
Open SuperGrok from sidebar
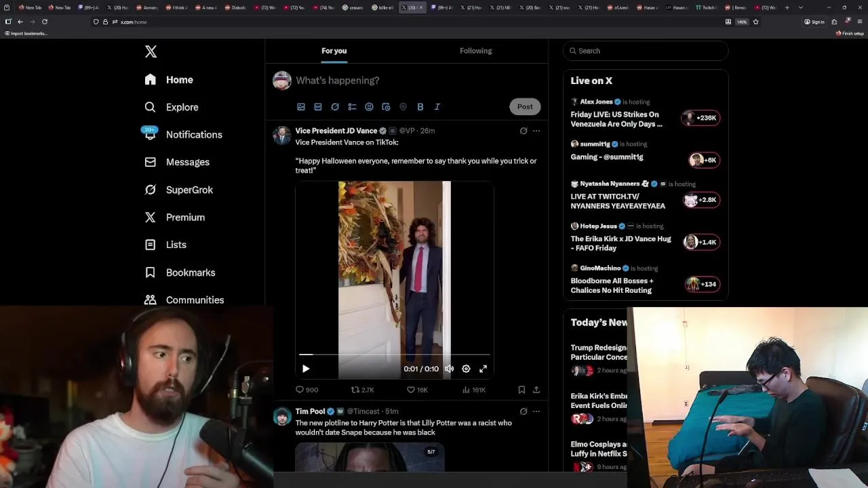click(180, 190)
